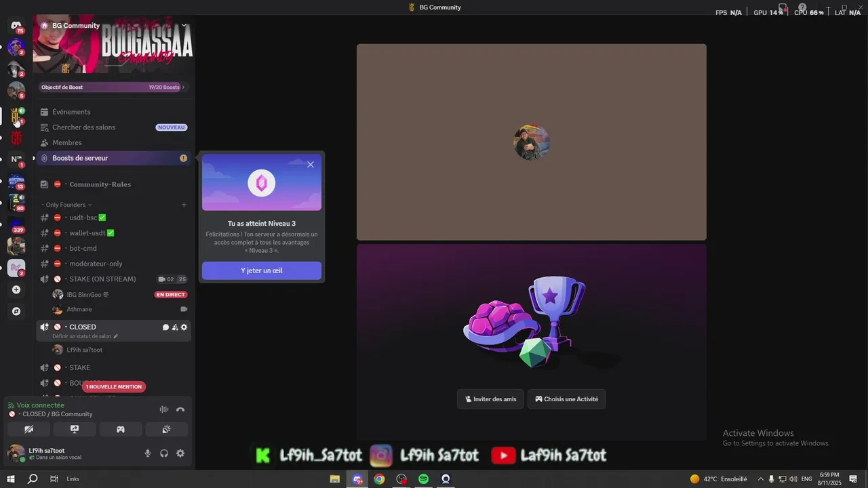
Task: Show hidden system tray icons chevron
Action: 760,479
